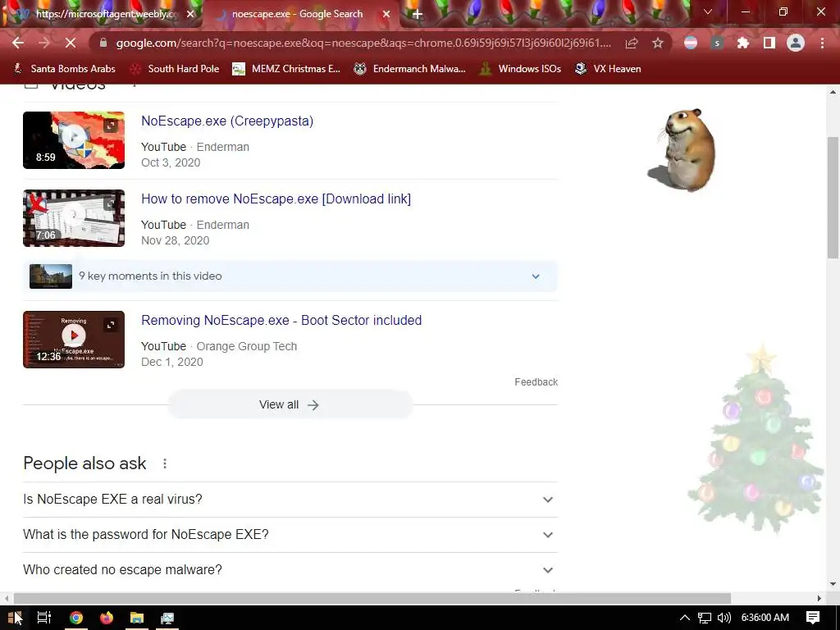Viewport: 840px width, 630px height.
Task: Click the share page icon in address bar
Action: (x=632, y=43)
